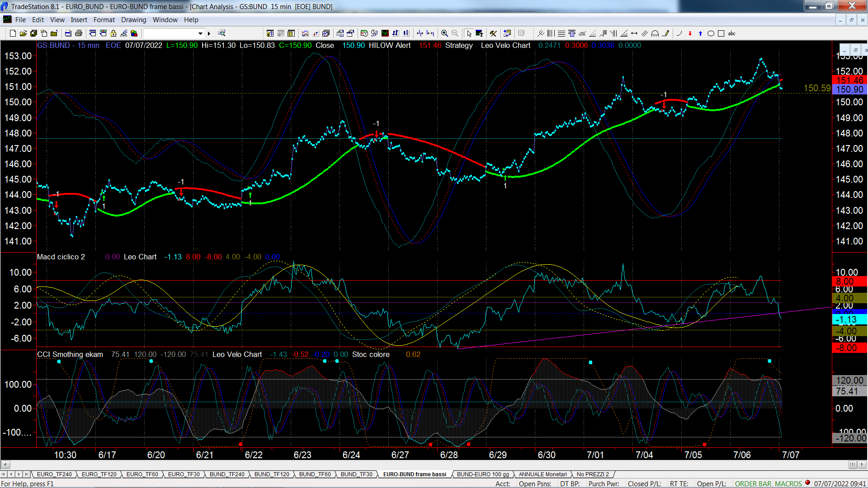Click the play arrow beside symbol box
This screenshot has width=868, height=488.
[209, 33]
